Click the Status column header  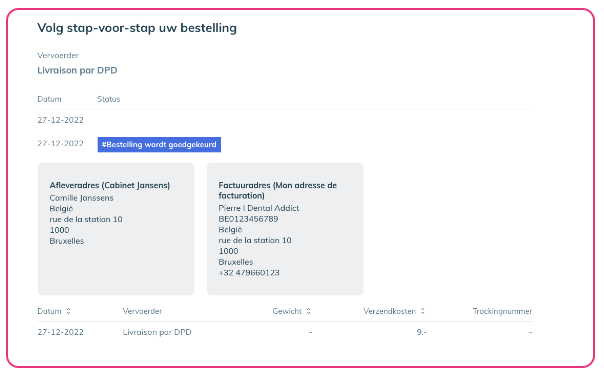109,99
